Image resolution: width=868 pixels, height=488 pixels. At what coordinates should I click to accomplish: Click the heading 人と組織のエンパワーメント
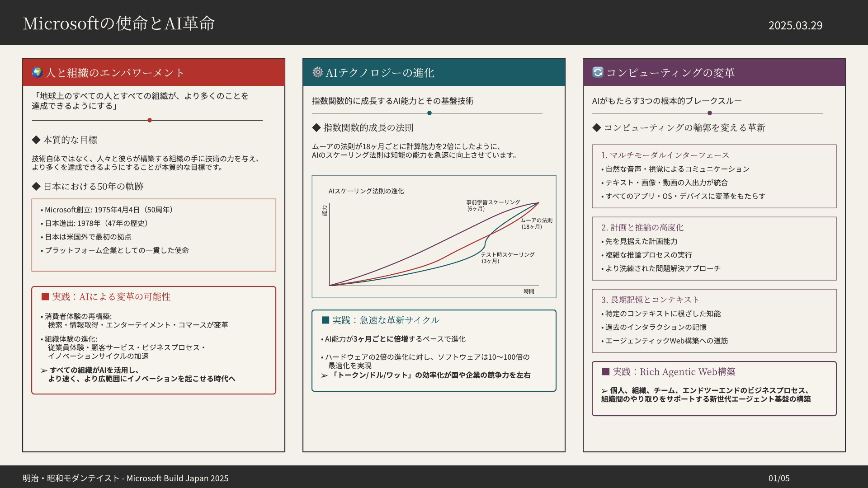click(x=115, y=73)
